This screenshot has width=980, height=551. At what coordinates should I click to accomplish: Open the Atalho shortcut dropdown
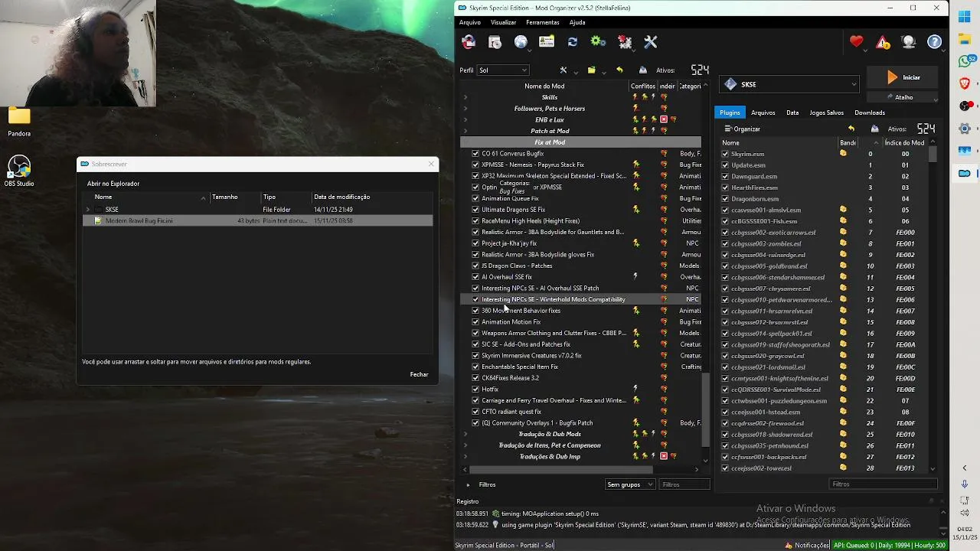pyautogui.click(x=903, y=97)
